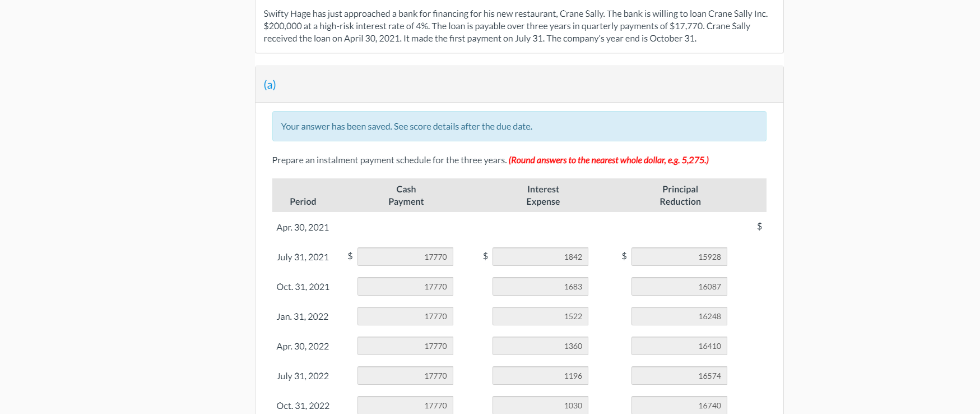
Task: Click Oct. 31, 2021 interest expense field 1683
Action: click(x=540, y=287)
